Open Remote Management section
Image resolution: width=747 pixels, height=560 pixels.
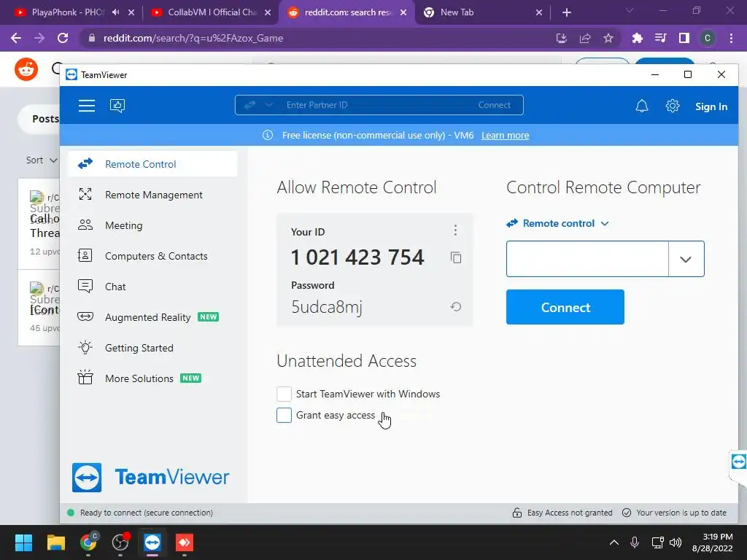(x=152, y=195)
